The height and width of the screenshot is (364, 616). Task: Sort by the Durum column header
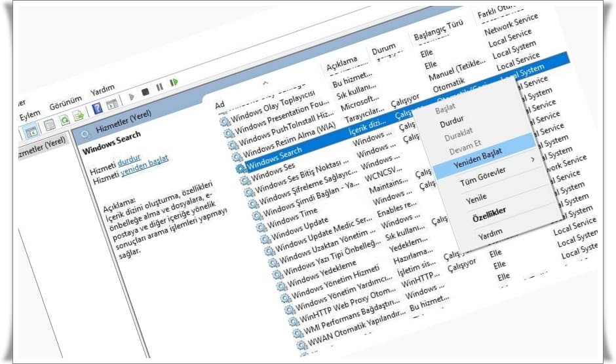[x=383, y=49]
